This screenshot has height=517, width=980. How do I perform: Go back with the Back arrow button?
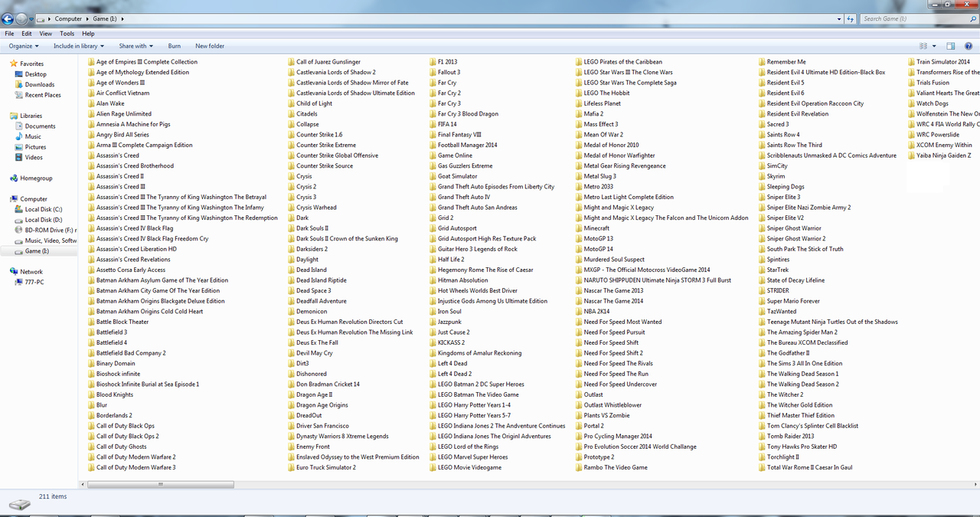(x=8, y=18)
